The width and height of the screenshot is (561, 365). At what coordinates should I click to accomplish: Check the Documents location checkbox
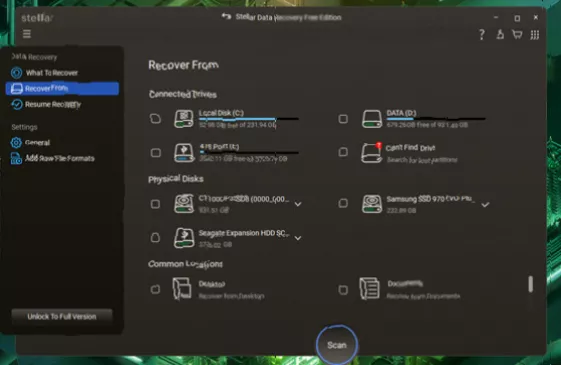click(x=343, y=290)
